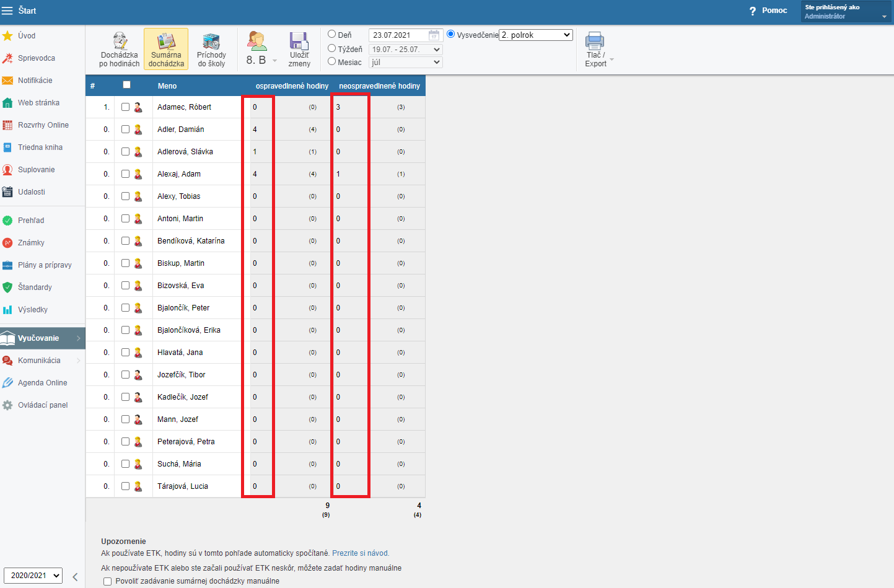This screenshot has width=894, height=588.
Task: Click the Pomoc help button
Action: [768, 11]
